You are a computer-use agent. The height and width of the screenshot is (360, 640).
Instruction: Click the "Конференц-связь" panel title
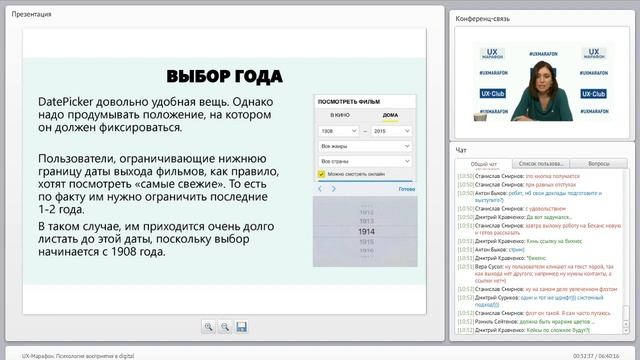point(482,18)
